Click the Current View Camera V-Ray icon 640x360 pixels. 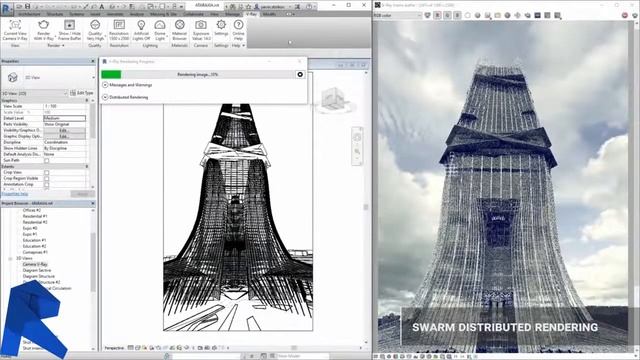tap(15, 25)
